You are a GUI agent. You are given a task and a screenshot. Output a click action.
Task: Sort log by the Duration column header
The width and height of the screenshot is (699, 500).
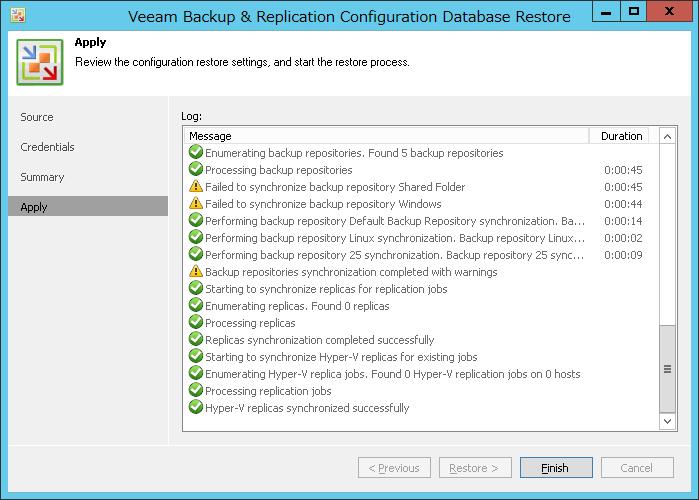click(621, 136)
